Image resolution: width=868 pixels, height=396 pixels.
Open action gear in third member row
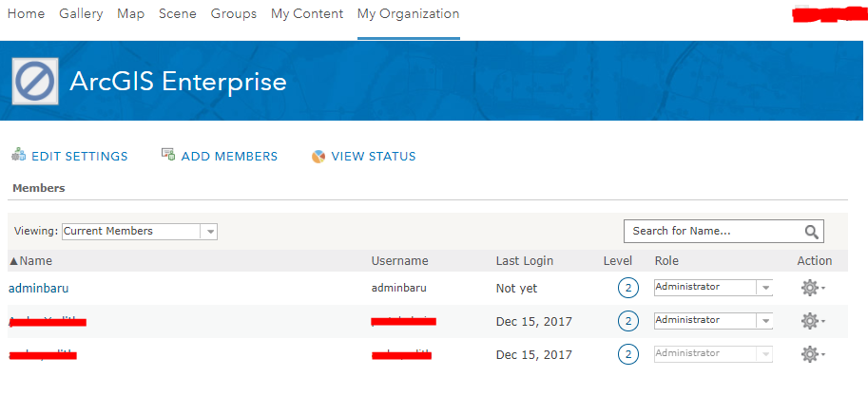(813, 354)
